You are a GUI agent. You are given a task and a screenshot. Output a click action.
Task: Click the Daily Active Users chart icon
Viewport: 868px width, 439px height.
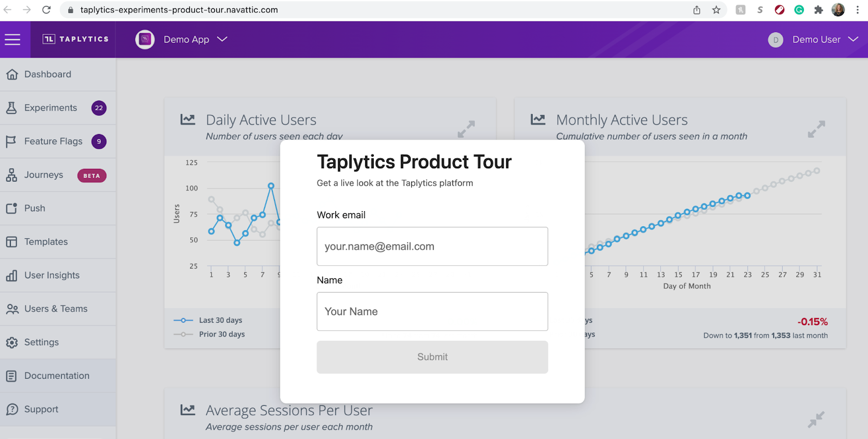188,119
